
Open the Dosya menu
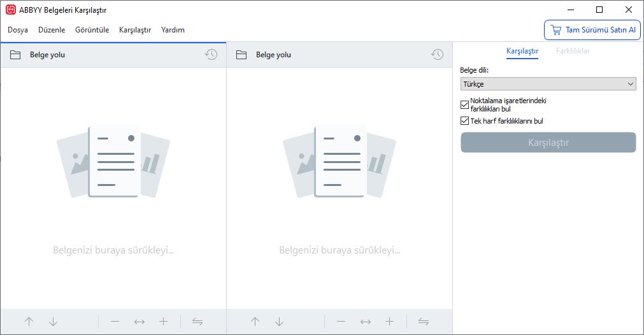click(x=18, y=30)
